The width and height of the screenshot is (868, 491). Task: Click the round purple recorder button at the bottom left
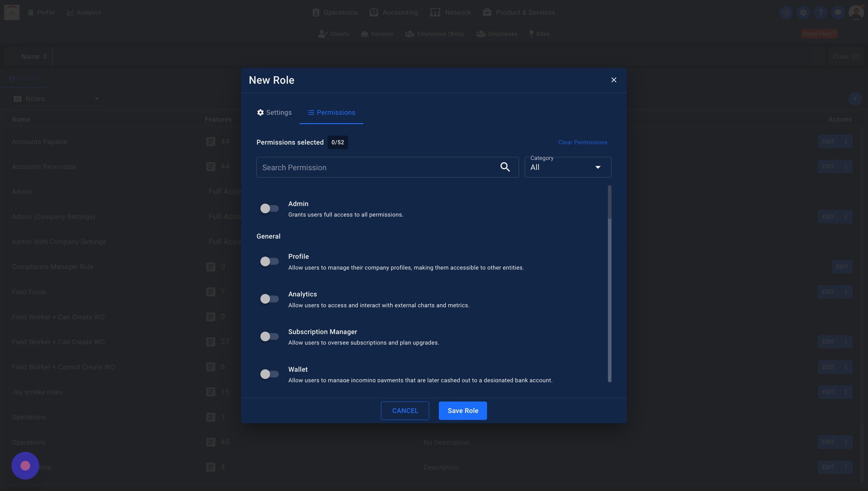[x=25, y=465]
